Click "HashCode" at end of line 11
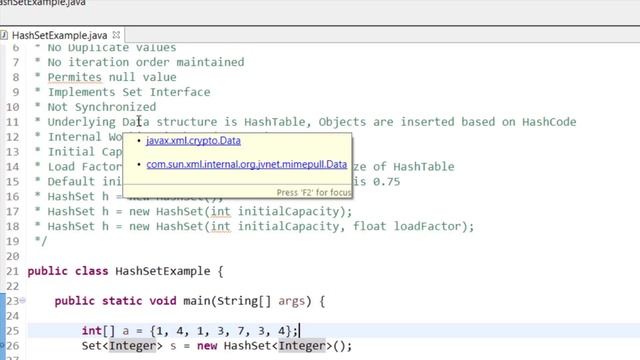 (549, 122)
